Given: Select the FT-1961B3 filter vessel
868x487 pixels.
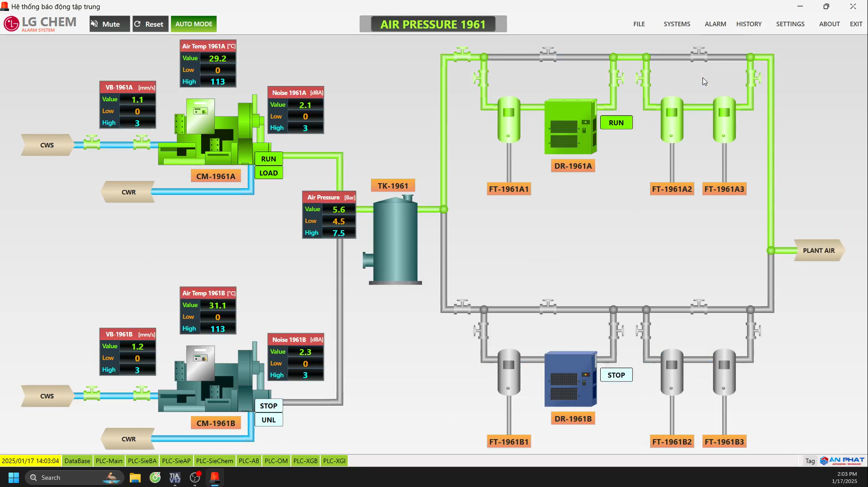Looking at the screenshot, I should 724,371.
